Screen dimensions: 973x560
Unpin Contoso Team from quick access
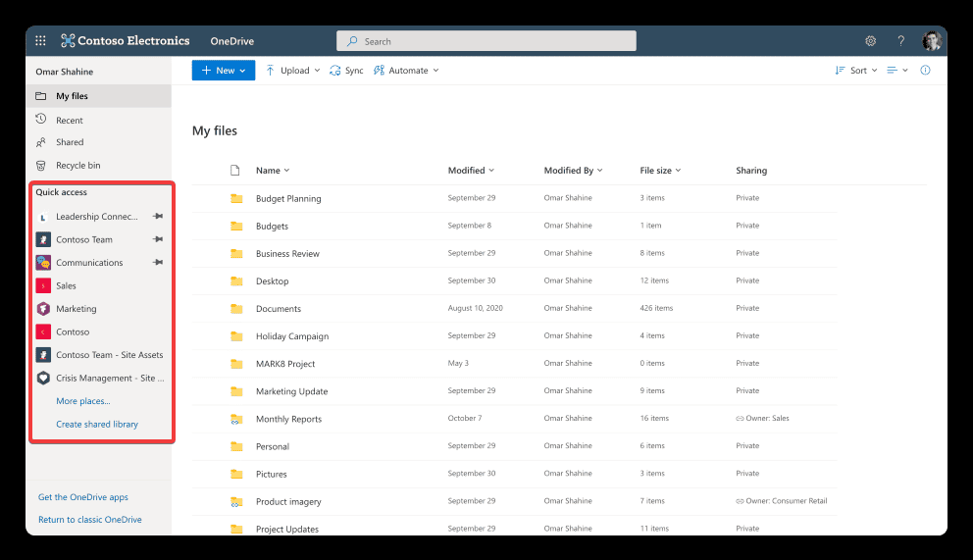(158, 239)
